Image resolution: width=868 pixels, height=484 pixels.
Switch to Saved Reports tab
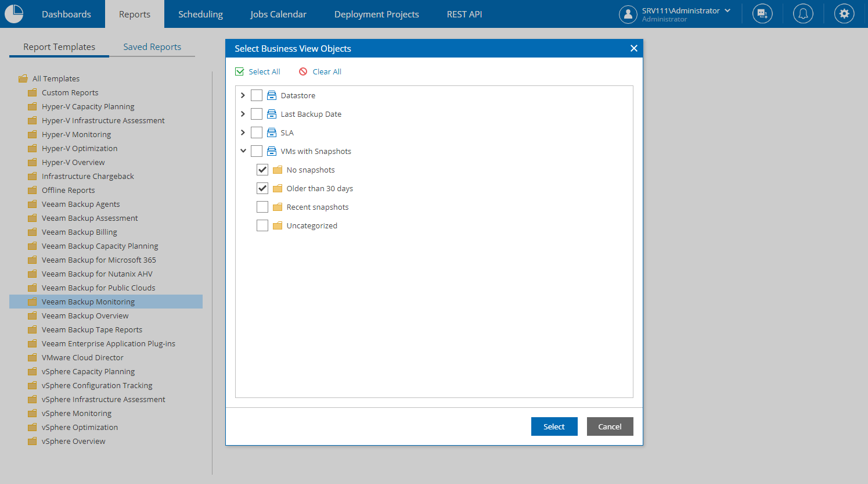[x=152, y=47]
